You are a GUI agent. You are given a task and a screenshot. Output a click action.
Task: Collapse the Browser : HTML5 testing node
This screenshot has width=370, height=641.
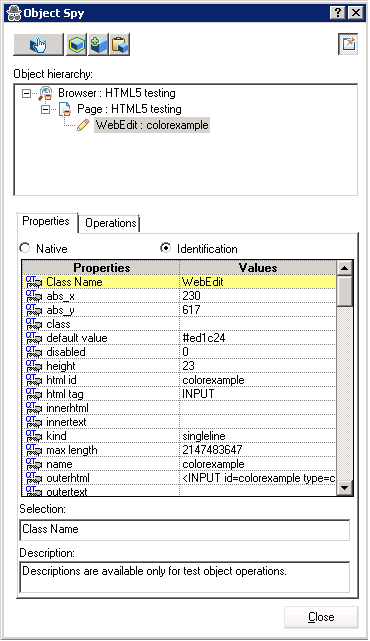[x=26, y=94]
